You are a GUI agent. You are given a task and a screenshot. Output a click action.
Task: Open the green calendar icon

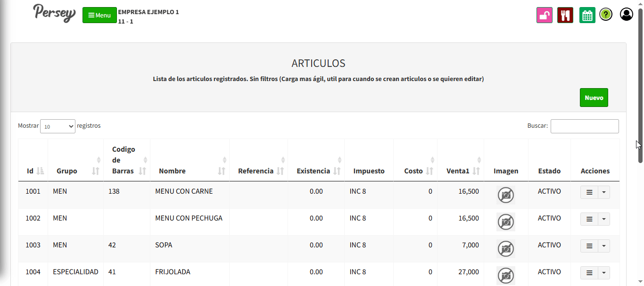pyautogui.click(x=587, y=15)
